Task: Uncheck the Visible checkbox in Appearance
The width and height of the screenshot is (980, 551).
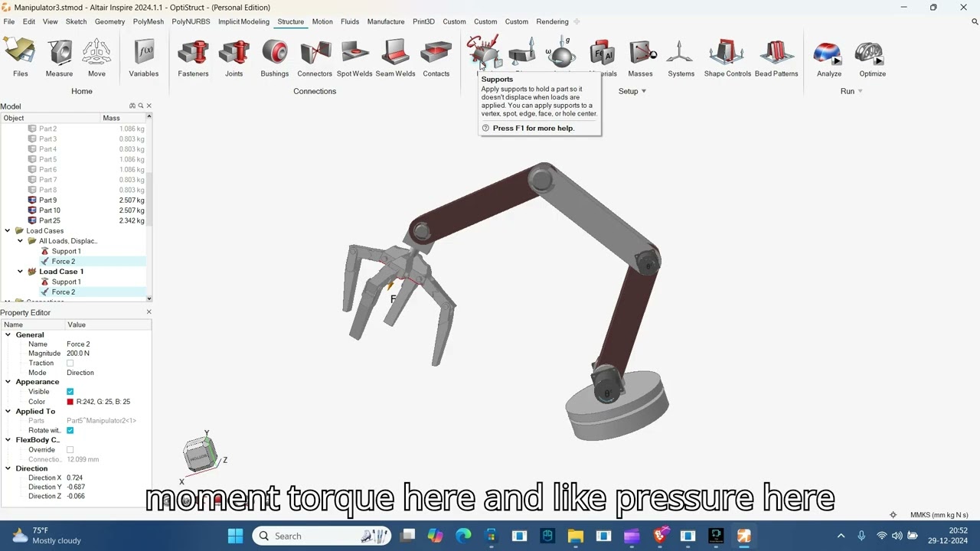Action: point(70,392)
